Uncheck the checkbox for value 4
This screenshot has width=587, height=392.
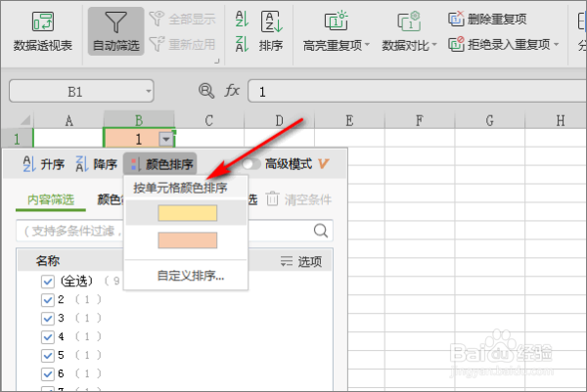[48, 336]
